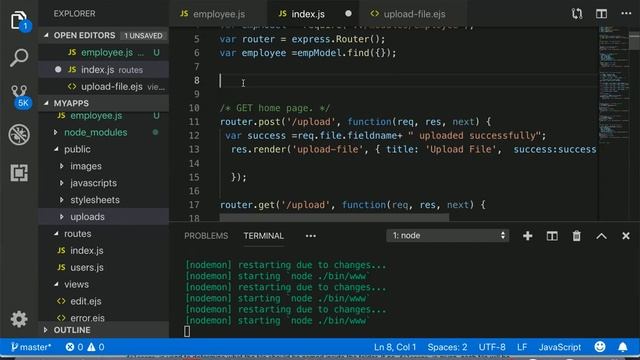Expand the stylesheets folder
This screenshot has width=640, height=360.
point(104,200)
